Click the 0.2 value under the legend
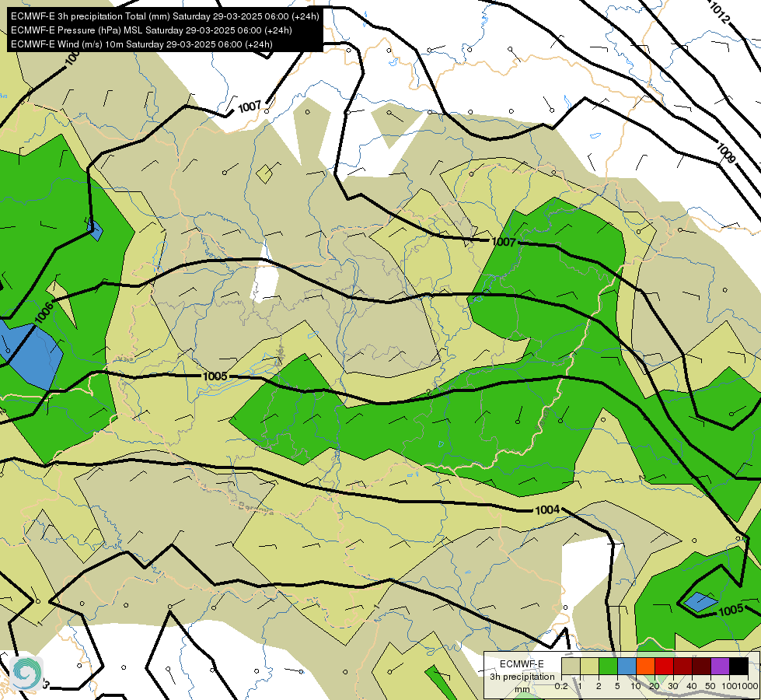This screenshot has width=761, height=700. (561, 686)
